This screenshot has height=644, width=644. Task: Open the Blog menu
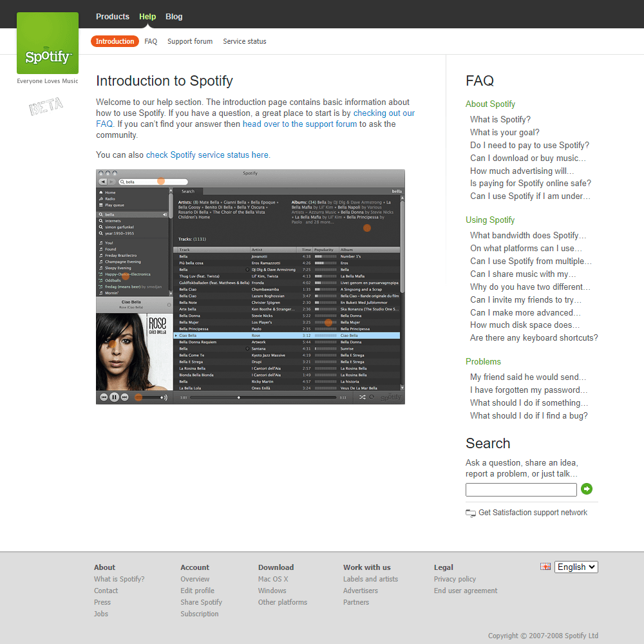click(x=174, y=17)
